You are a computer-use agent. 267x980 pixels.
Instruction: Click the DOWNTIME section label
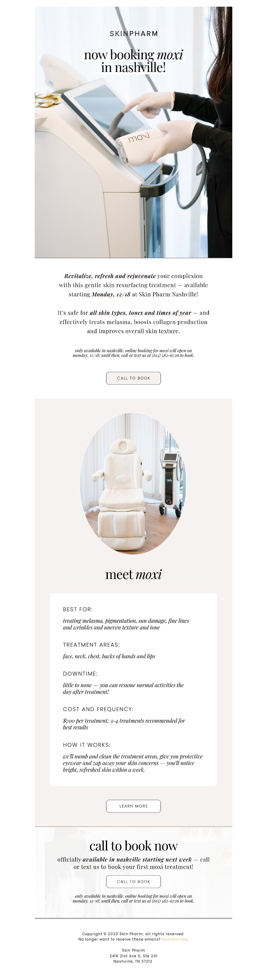coord(80,674)
